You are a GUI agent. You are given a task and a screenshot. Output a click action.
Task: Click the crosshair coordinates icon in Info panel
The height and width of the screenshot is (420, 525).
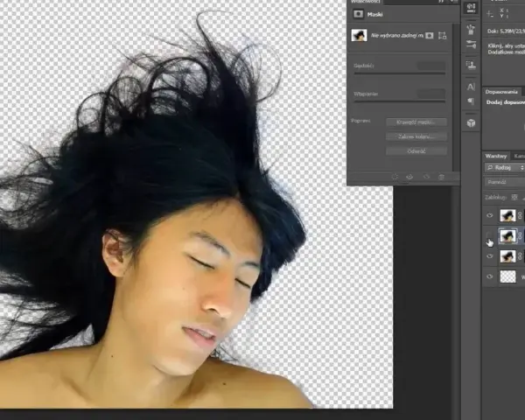490,13
